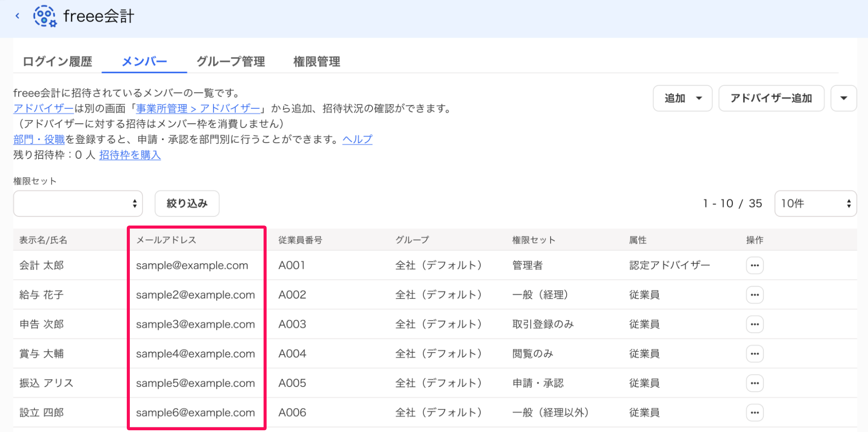The height and width of the screenshot is (432, 868).
Task: Change the 10件 per-page selector
Action: tap(815, 203)
